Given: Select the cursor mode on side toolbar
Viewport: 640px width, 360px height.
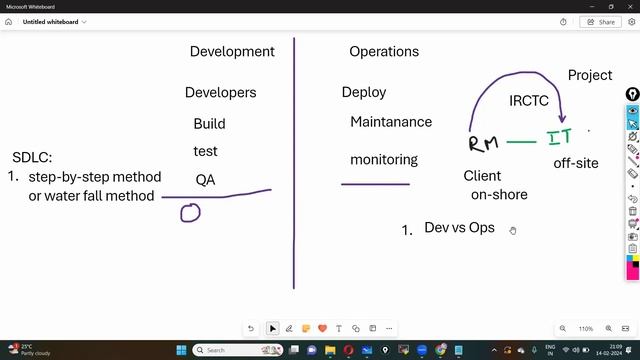Looking at the screenshot, I should point(633,124).
